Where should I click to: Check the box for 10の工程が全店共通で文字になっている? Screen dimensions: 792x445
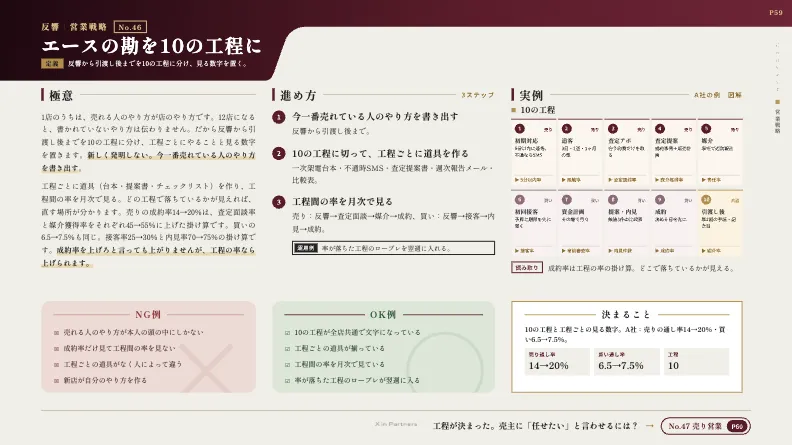(287, 333)
